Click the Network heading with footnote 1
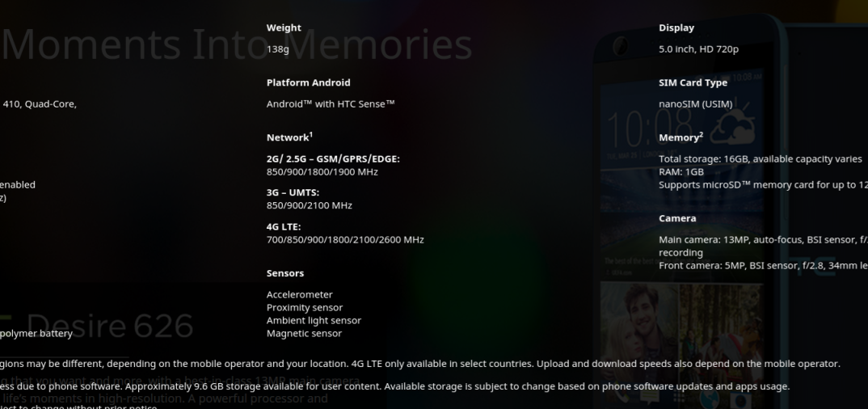Screen dimensions: 868x409 (x=289, y=137)
